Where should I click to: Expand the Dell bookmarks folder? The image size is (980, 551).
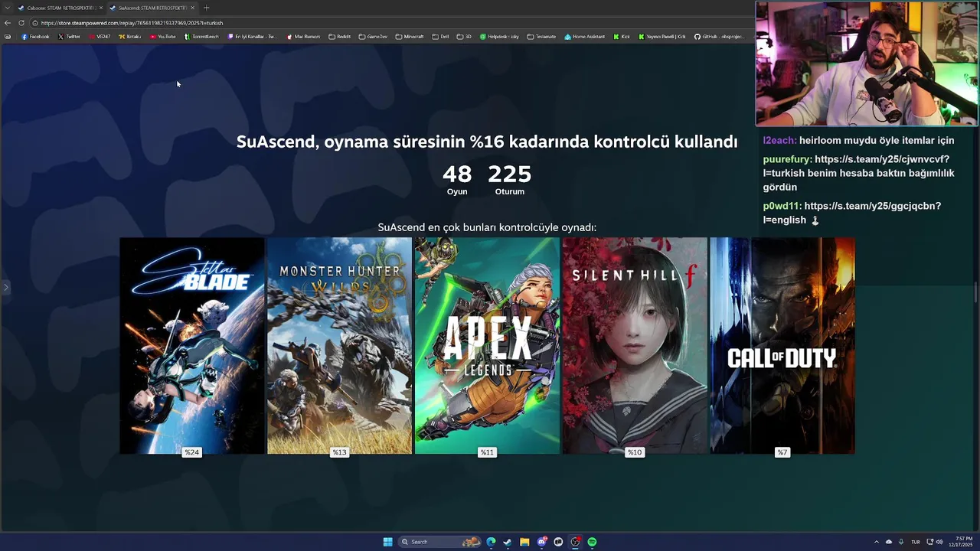pyautogui.click(x=440, y=37)
